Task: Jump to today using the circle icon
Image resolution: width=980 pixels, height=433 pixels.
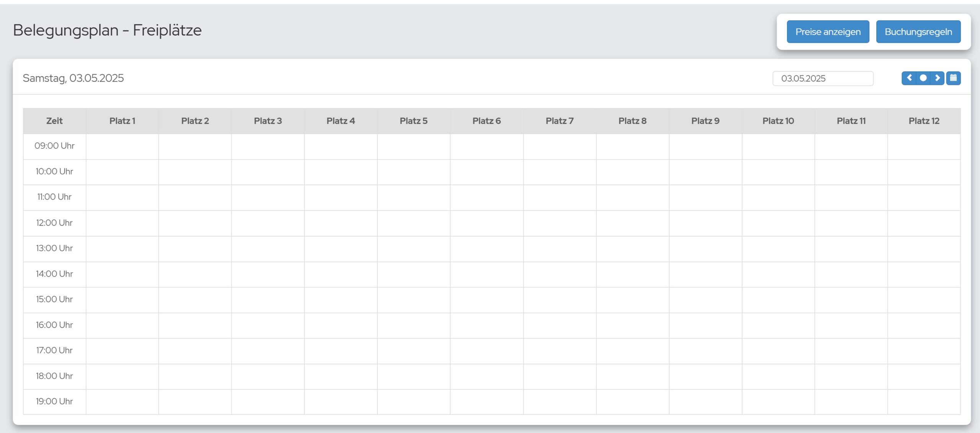Action: pyautogui.click(x=923, y=78)
